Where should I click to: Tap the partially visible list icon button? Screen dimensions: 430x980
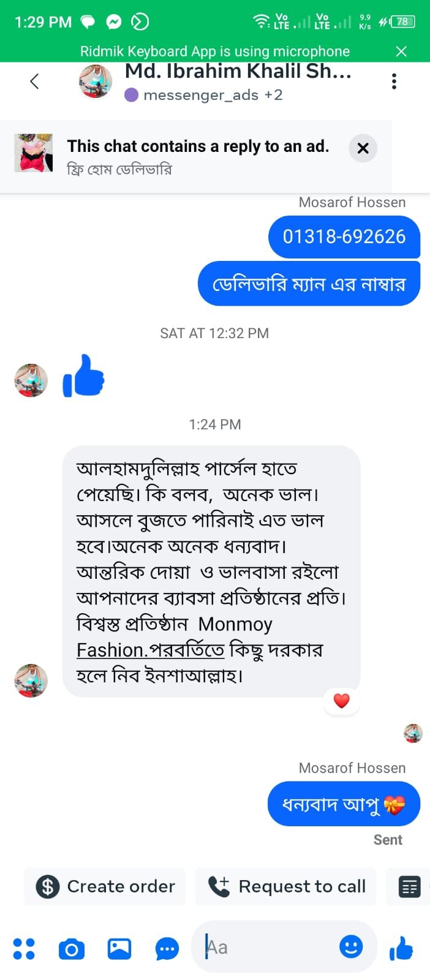(x=409, y=886)
